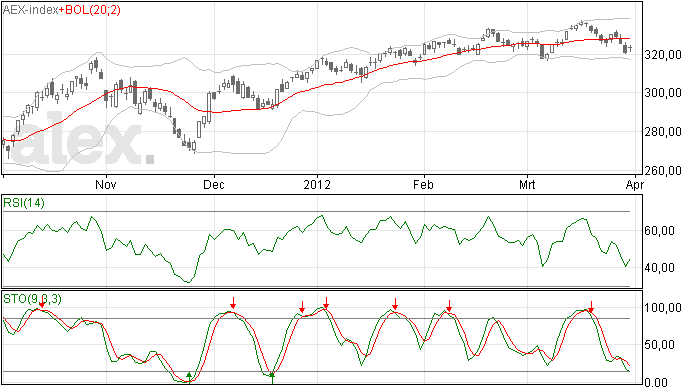The height and width of the screenshot is (387, 690).
Task: Click the Mrt label on time axis
Action: click(527, 184)
